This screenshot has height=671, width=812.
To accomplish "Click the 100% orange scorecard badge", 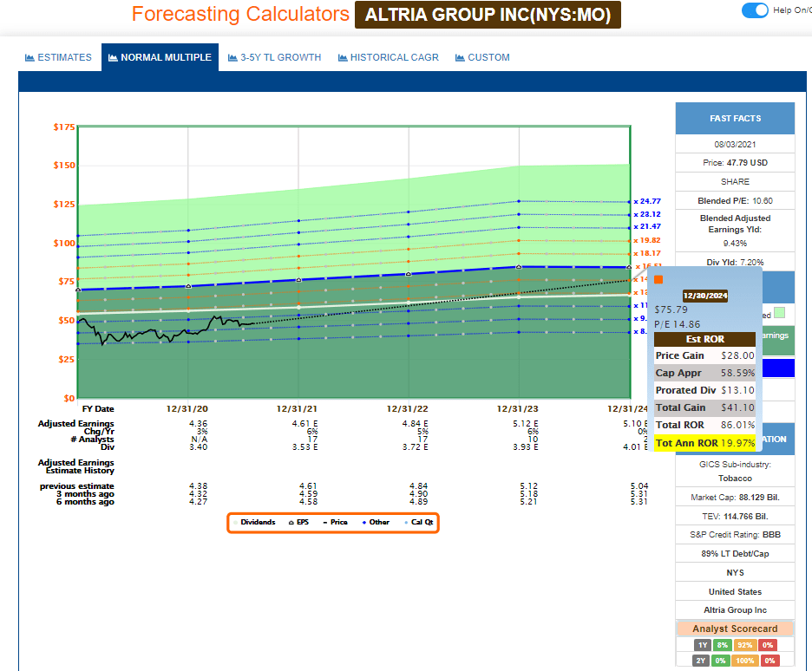I will point(744,661).
